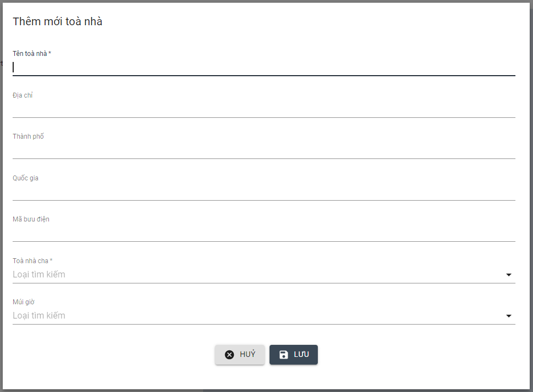Image resolution: width=533 pixels, height=392 pixels.
Task: Select the Thành phố input field
Action: tap(263, 151)
